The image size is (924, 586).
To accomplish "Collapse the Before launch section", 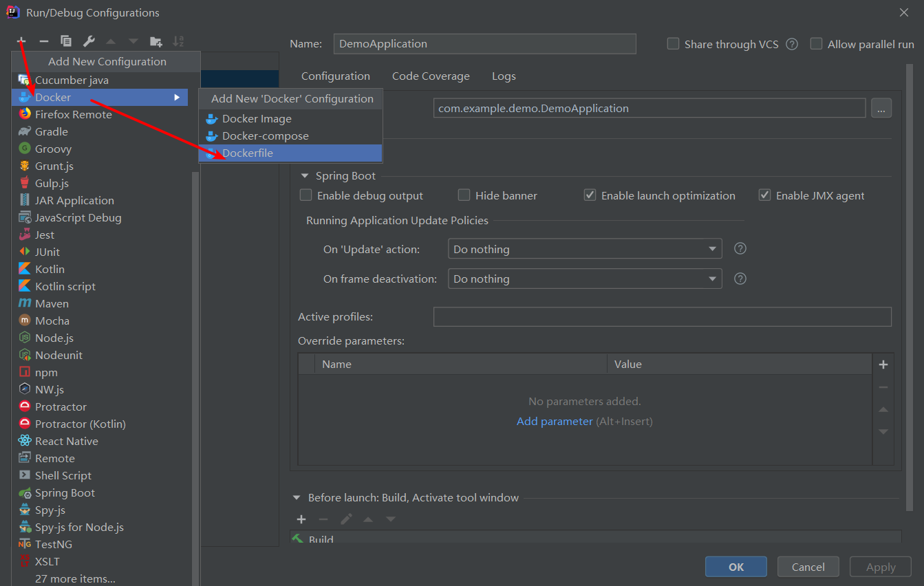I will tap(297, 497).
